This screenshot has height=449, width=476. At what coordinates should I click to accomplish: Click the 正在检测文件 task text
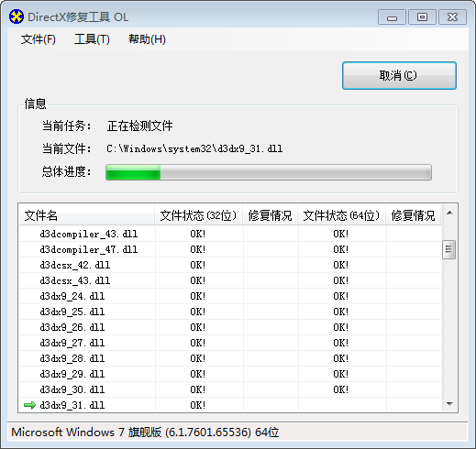(x=139, y=126)
